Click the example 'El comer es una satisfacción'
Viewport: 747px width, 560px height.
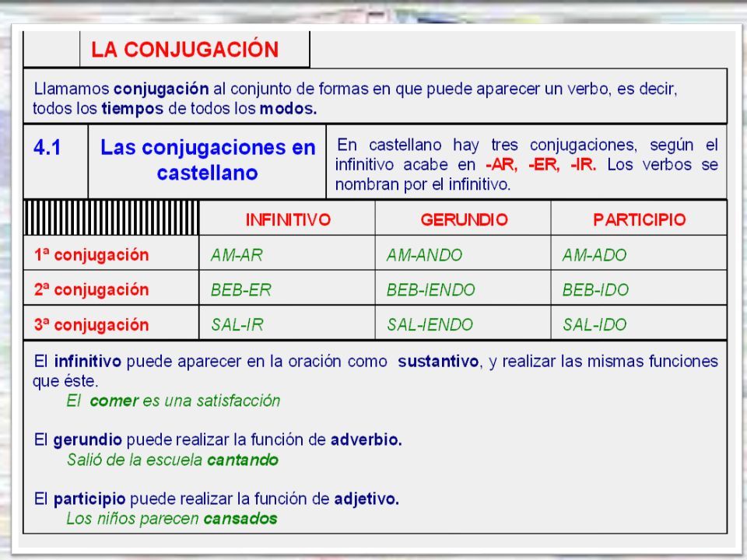(174, 401)
